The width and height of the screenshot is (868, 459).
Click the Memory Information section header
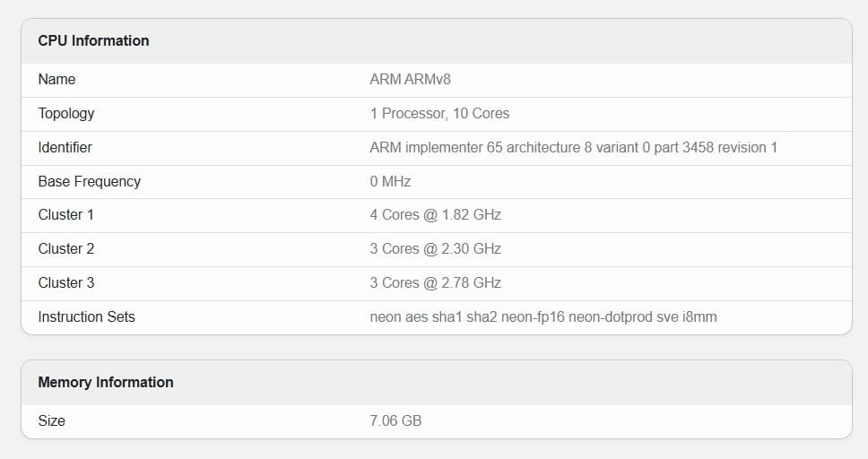tap(106, 382)
